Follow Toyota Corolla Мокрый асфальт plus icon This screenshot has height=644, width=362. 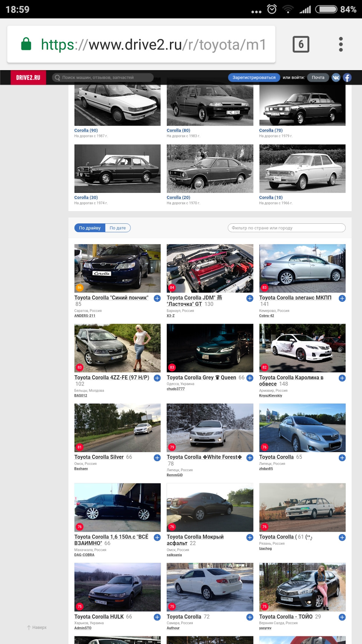[x=250, y=537]
